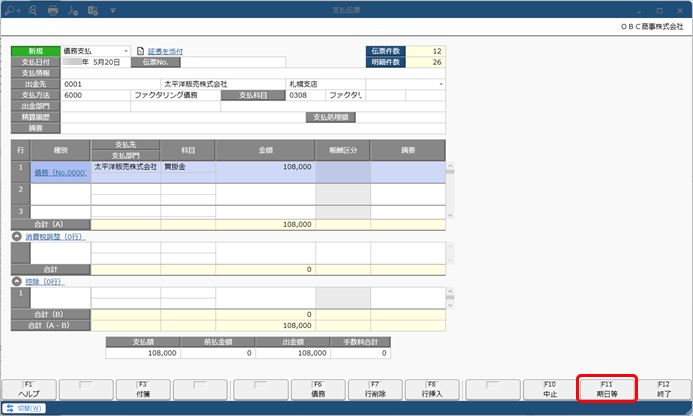Click the 新規 status label

tap(36, 51)
